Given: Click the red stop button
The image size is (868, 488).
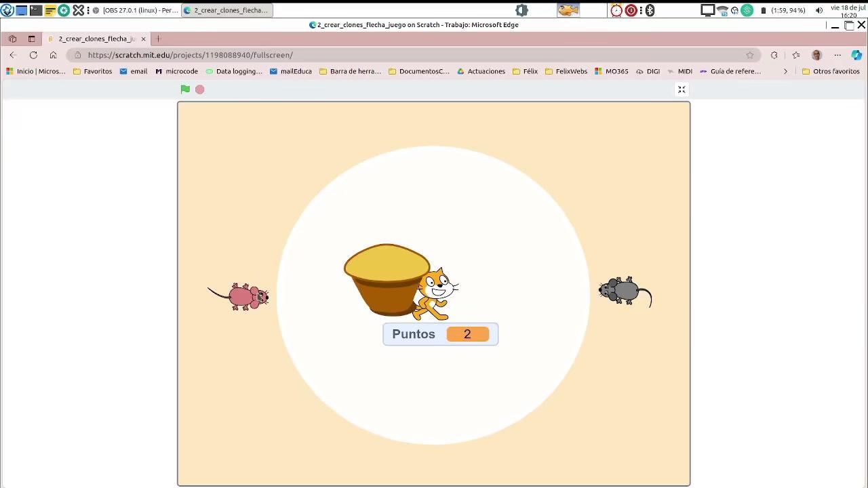Looking at the screenshot, I should pyautogui.click(x=200, y=89).
